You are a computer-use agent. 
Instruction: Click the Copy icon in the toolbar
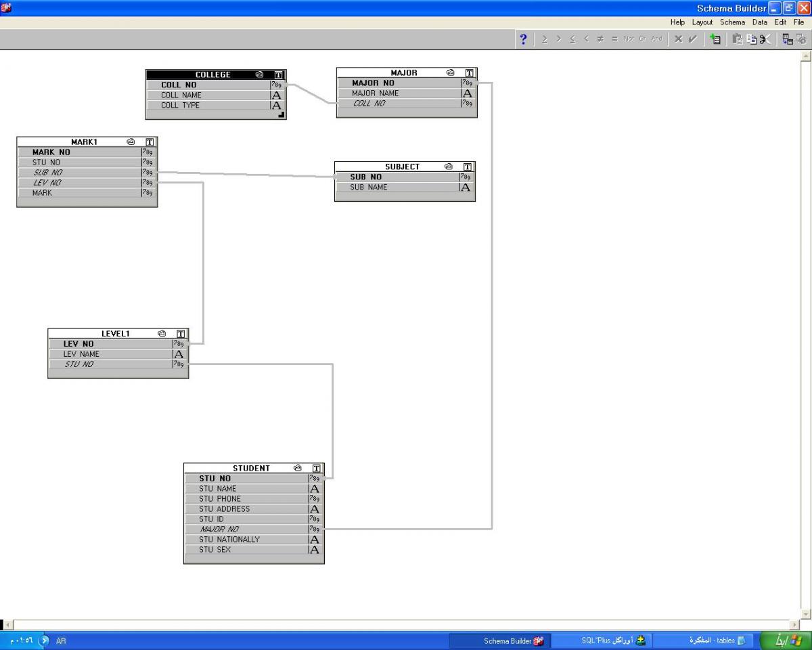pyautogui.click(x=751, y=39)
